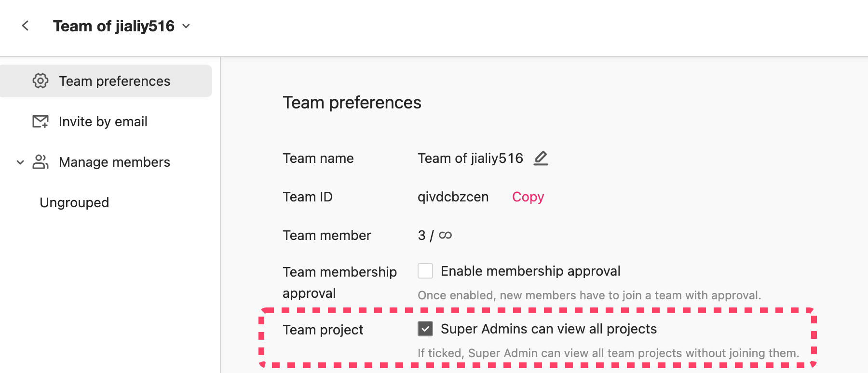Click the Team of jialiy516 name value

tap(470, 158)
